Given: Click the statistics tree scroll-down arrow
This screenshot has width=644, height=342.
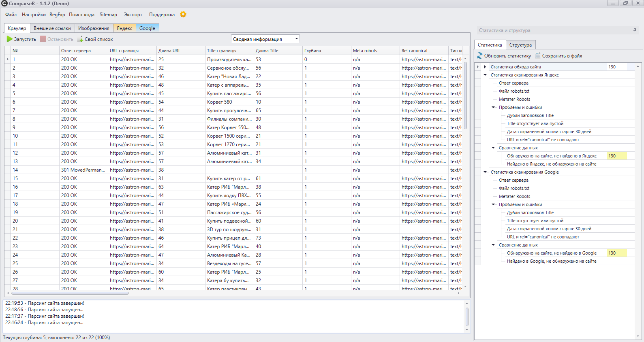Looking at the screenshot, I should (638, 336).
